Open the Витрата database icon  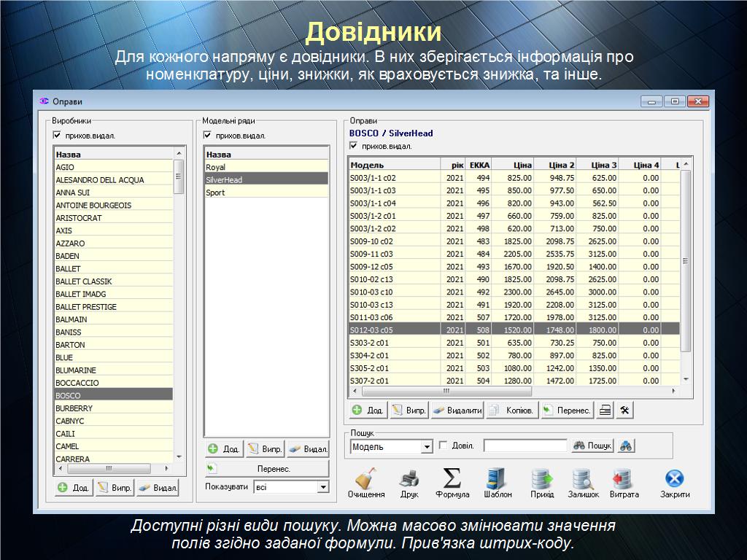pos(624,479)
